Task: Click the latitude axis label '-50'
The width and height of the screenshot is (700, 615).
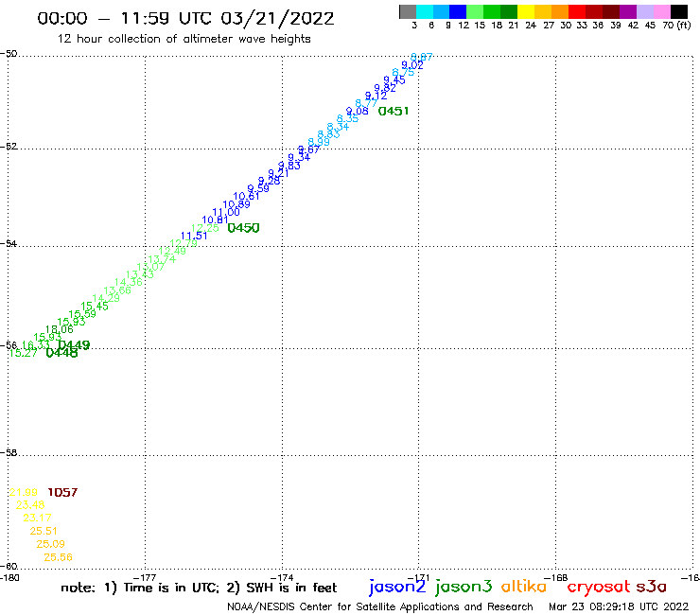Action: pyautogui.click(x=9, y=54)
